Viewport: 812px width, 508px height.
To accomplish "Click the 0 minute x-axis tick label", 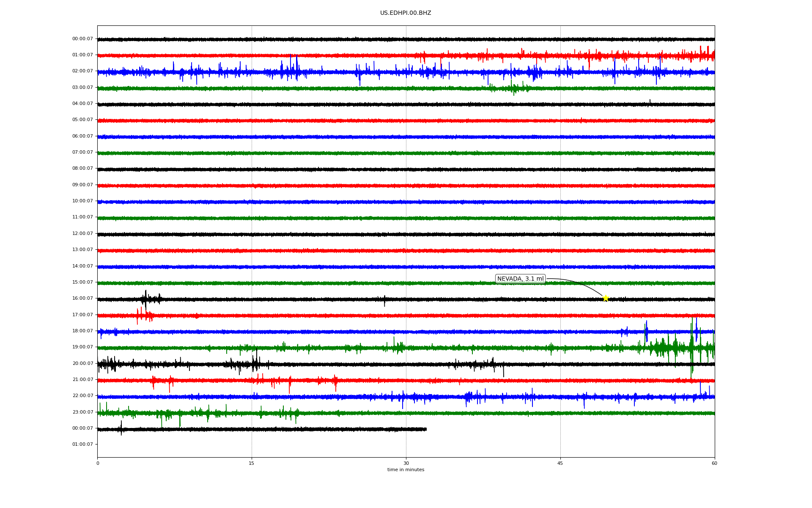I will point(98,463).
